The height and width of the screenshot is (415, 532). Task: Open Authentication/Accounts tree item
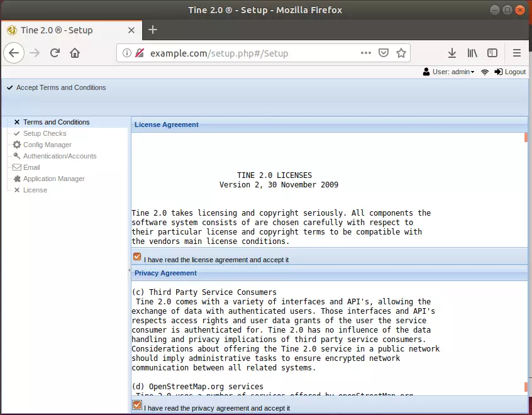point(60,156)
